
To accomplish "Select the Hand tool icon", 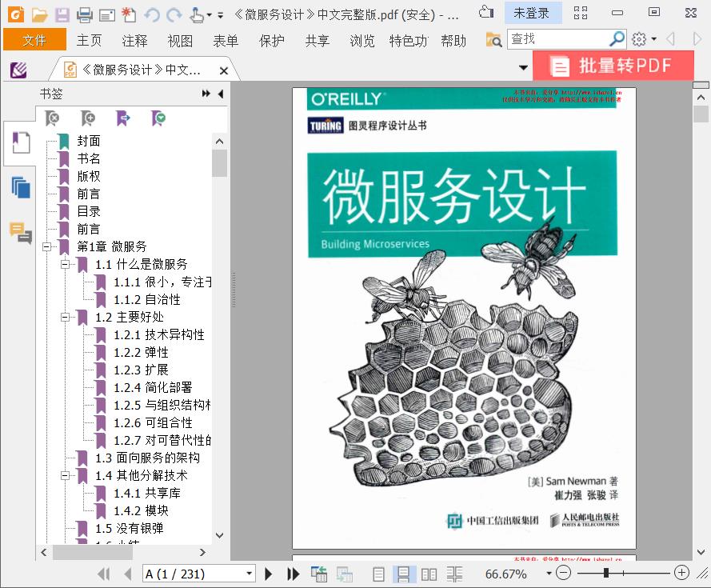I will pyautogui.click(x=197, y=15).
